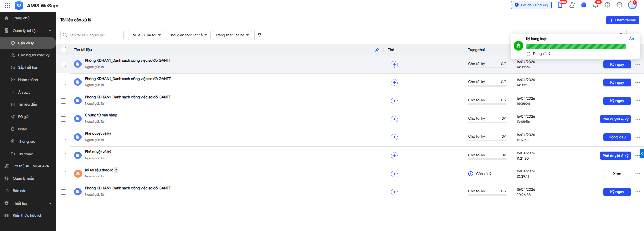Open the chat messages icon
644x231 pixels.
point(584,5)
